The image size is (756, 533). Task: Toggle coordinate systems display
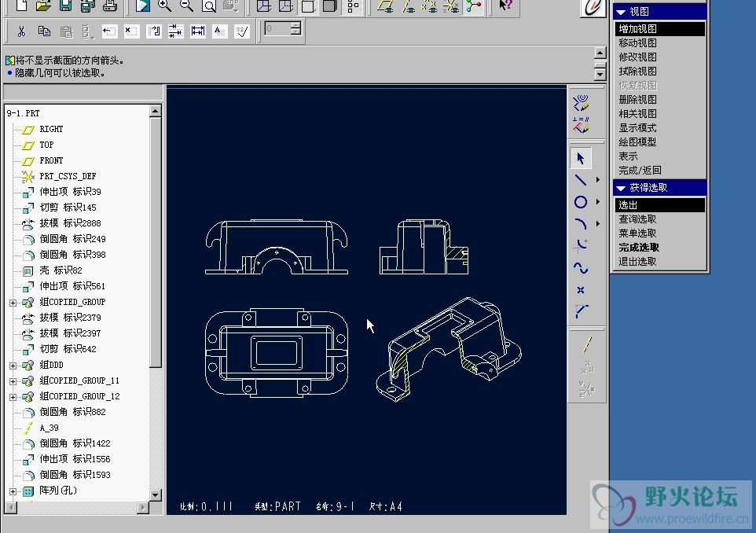451,6
